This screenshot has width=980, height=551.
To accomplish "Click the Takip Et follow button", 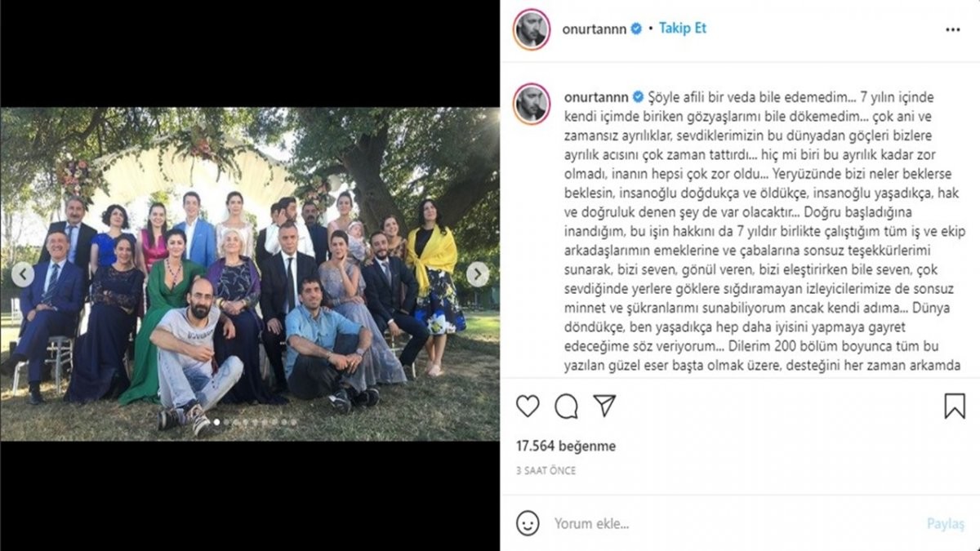I will point(682,28).
